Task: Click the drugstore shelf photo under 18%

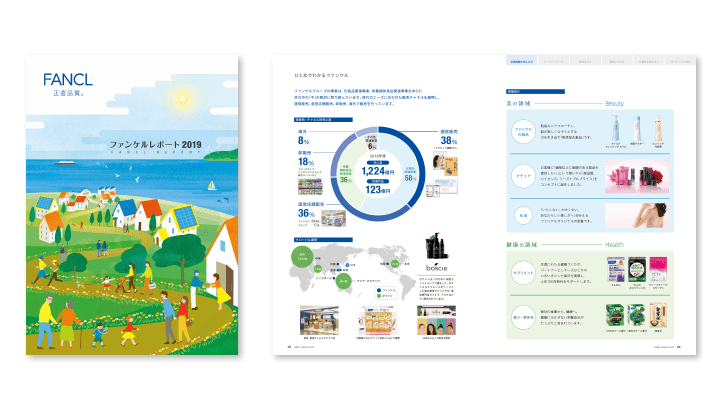Action: pyautogui.click(x=310, y=187)
